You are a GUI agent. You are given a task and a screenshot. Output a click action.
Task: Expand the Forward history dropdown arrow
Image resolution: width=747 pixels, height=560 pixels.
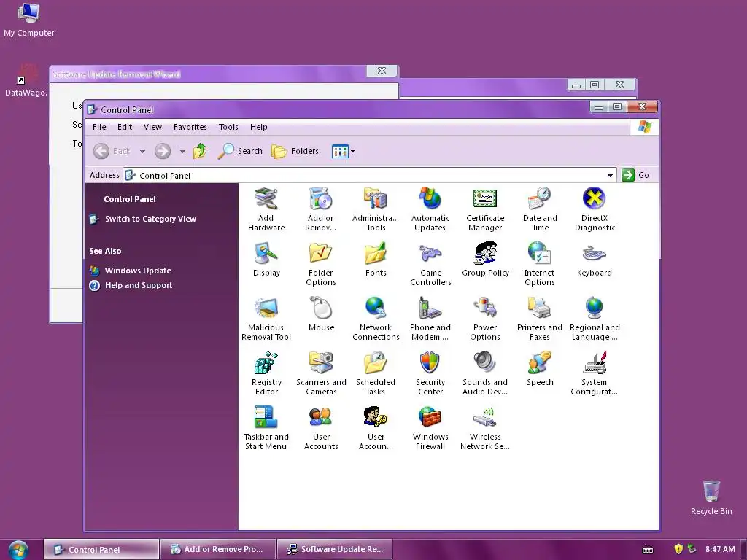[182, 152]
